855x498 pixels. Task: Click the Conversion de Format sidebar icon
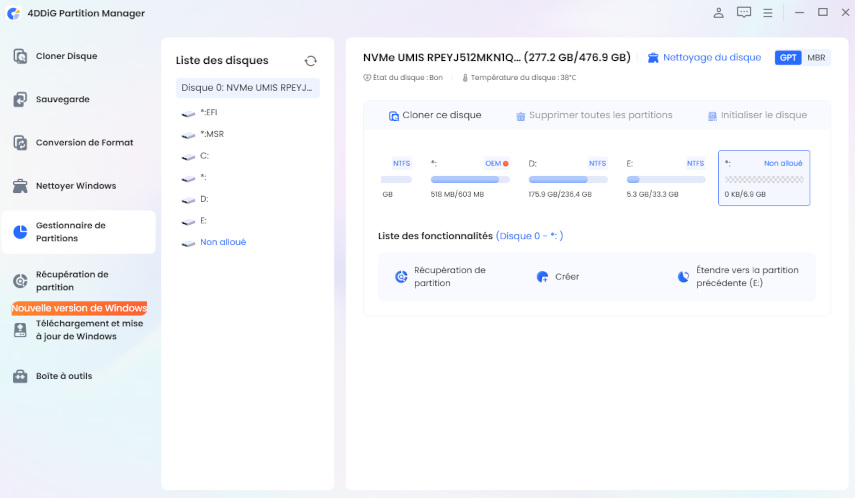[20, 142]
